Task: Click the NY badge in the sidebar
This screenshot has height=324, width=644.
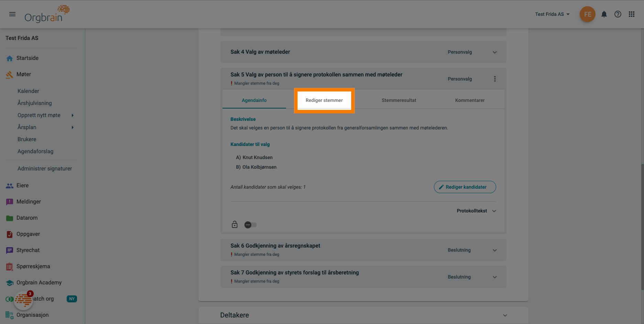Action: point(72,299)
